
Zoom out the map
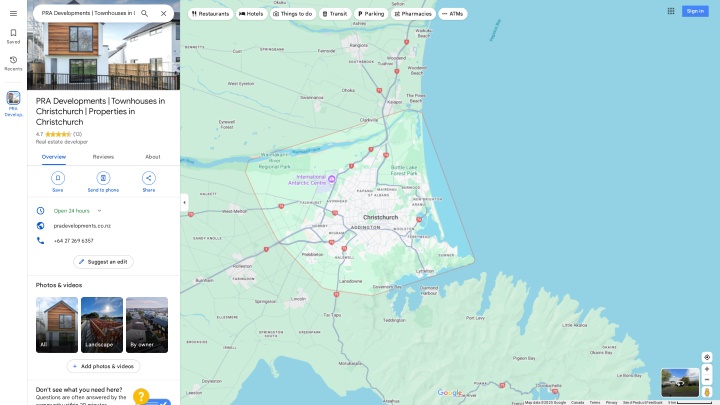click(707, 380)
